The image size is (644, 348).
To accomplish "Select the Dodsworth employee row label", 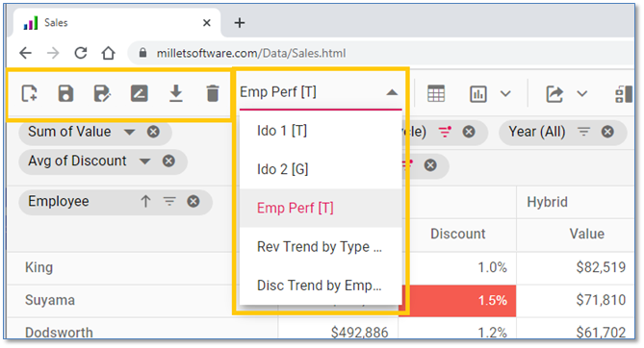I will tap(59, 332).
